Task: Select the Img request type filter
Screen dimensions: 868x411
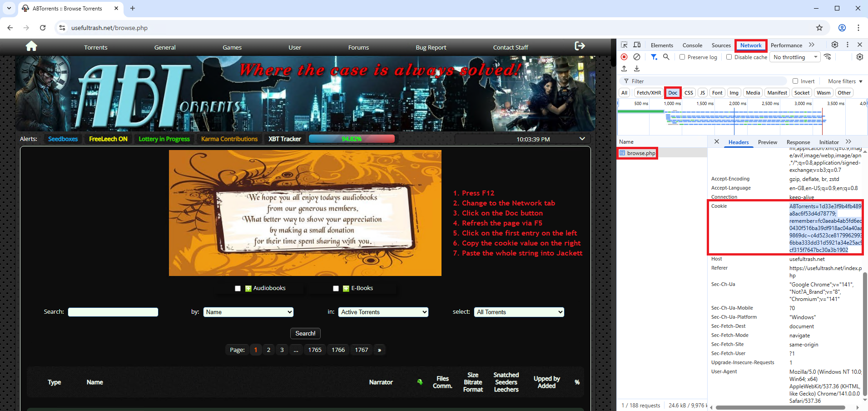Action: (734, 93)
